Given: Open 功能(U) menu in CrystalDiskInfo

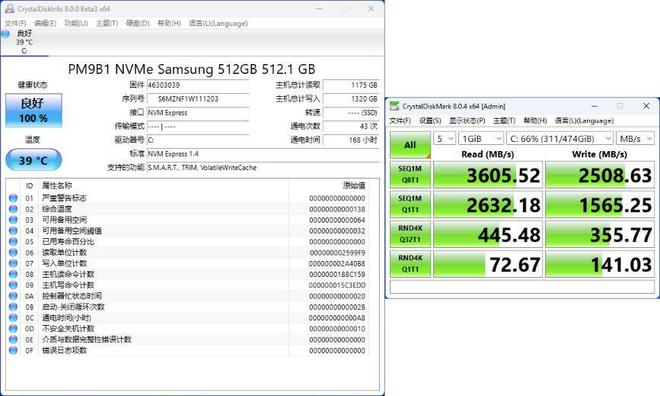Looking at the screenshot, I should 76,23.
